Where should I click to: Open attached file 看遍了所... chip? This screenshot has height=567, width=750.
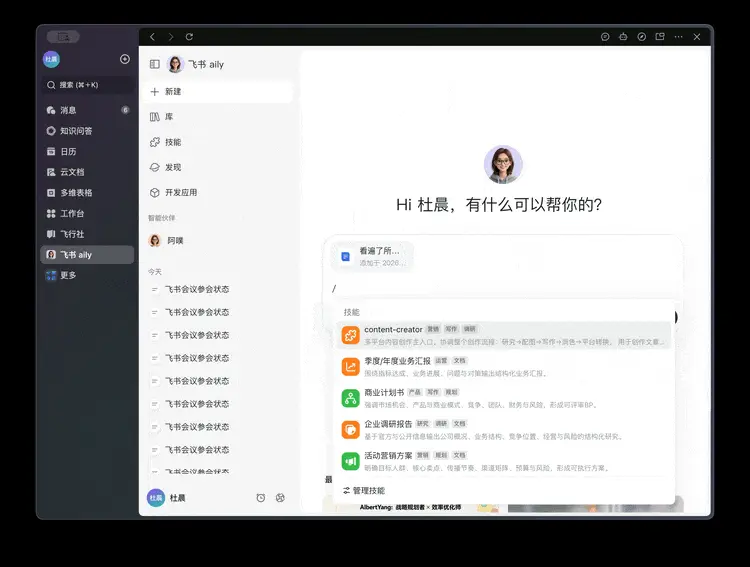click(373, 256)
